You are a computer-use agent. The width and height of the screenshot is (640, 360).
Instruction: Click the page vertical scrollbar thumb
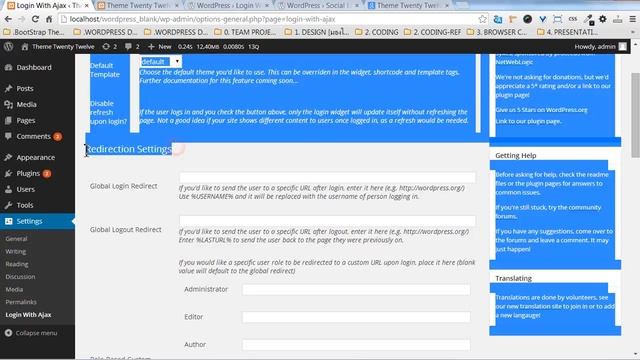point(636,115)
